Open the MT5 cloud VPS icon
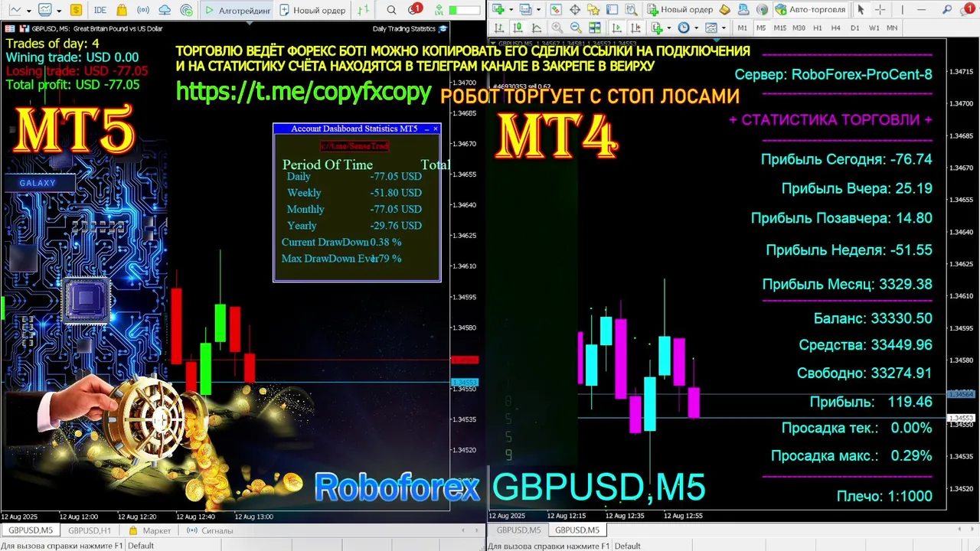Screen dimensions: 980x551 [165, 10]
